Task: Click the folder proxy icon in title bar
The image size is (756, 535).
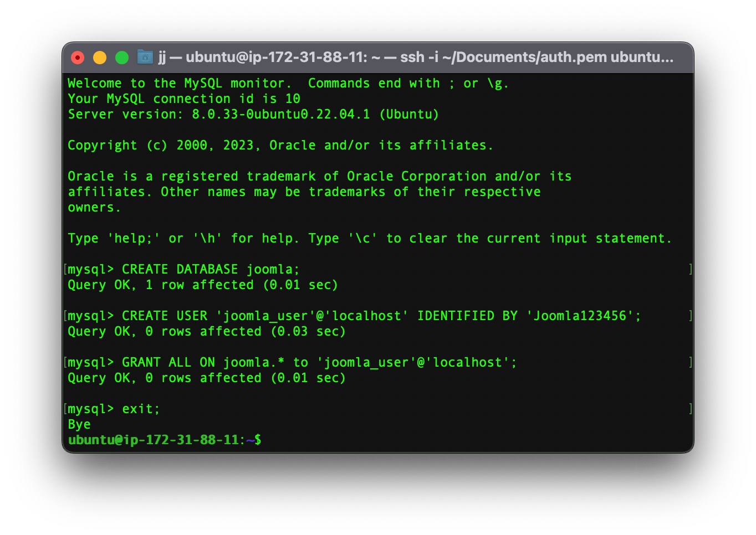Action: (x=145, y=57)
